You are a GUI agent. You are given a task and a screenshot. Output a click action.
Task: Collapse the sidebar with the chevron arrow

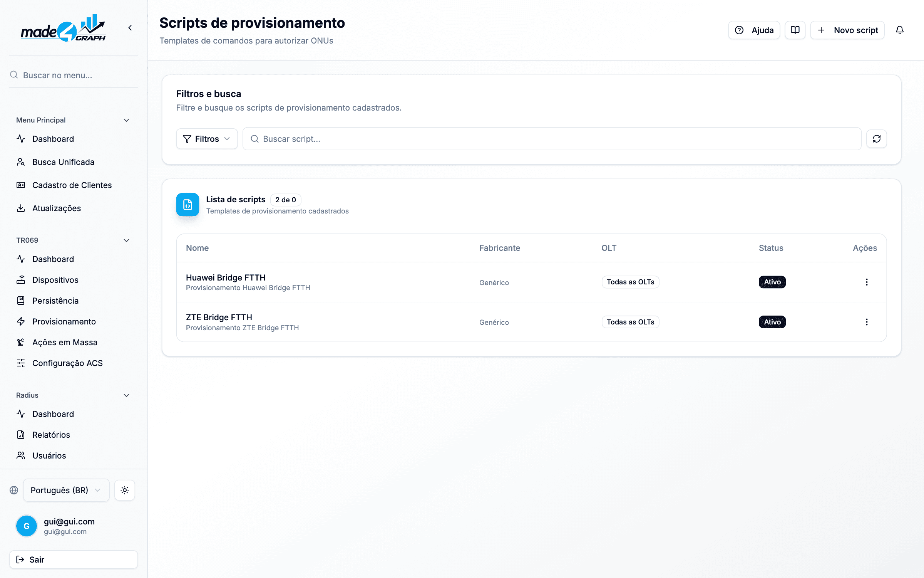[130, 28]
